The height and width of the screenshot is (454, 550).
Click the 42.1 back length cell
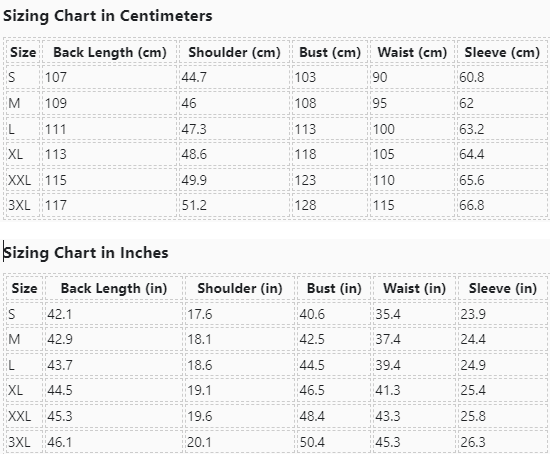(x=114, y=314)
